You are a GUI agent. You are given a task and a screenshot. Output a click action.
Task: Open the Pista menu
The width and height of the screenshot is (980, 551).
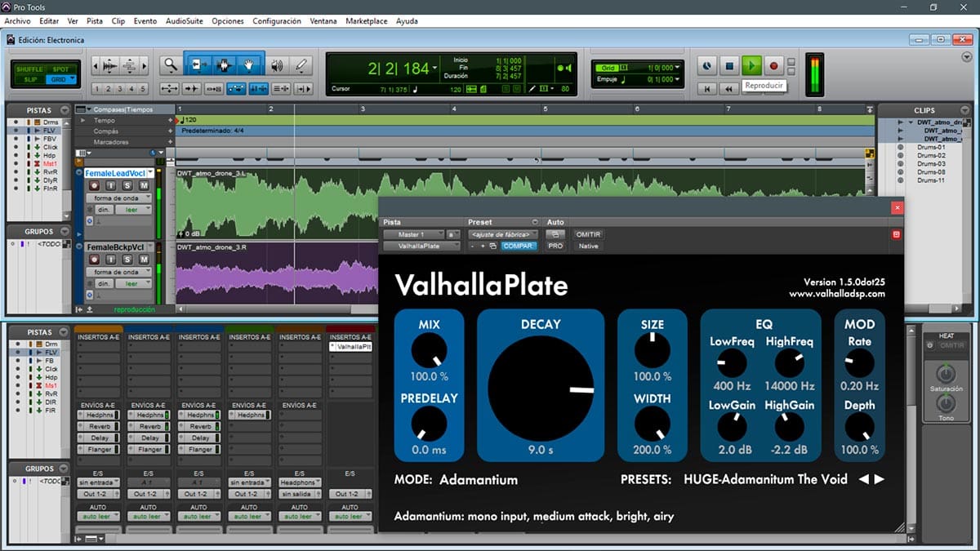pos(94,20)
